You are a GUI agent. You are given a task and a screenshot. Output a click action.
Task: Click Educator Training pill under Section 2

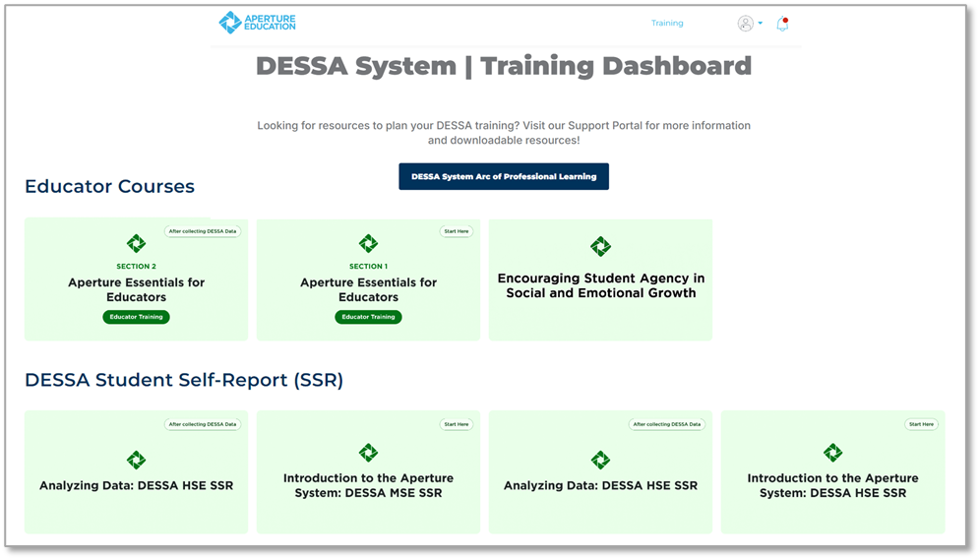click(x=136, y=317)
